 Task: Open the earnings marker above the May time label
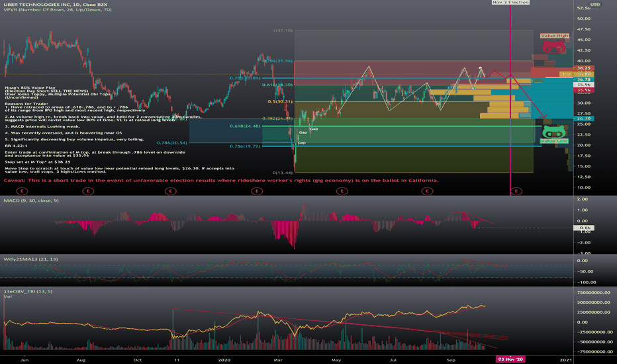click(x=342, y=191)
